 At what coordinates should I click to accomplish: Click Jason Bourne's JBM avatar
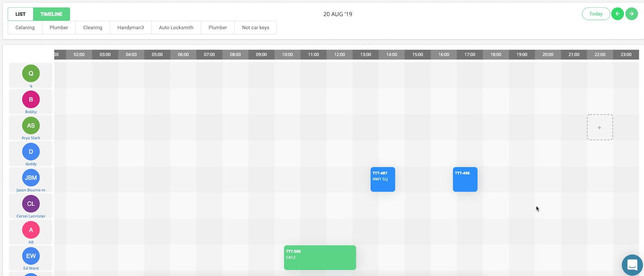(x=31, y=178)
